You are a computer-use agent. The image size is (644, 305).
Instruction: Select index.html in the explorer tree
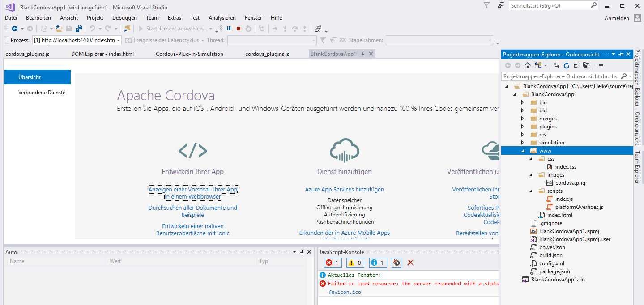point(560,215)
